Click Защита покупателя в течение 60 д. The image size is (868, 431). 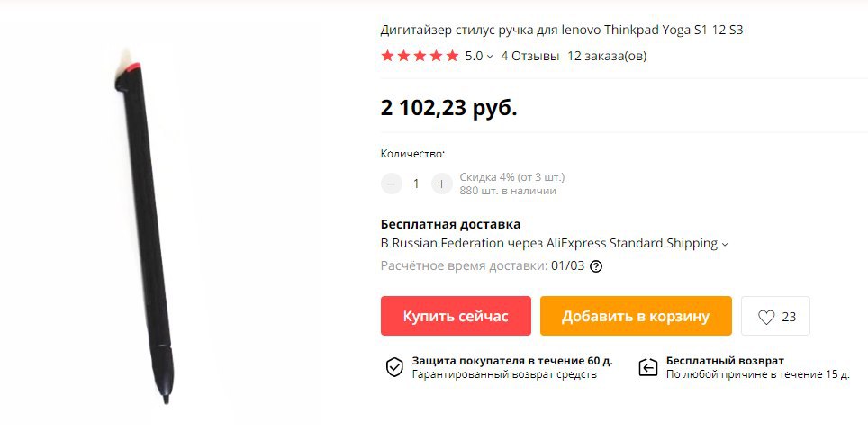click(512, 361)
